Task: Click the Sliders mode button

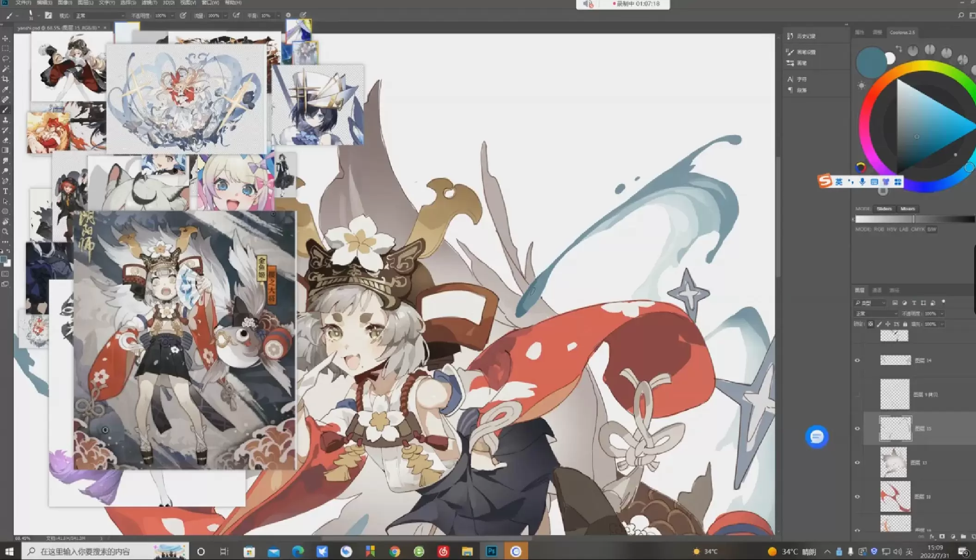Action: pyautogui.click(x=884, y=209)
